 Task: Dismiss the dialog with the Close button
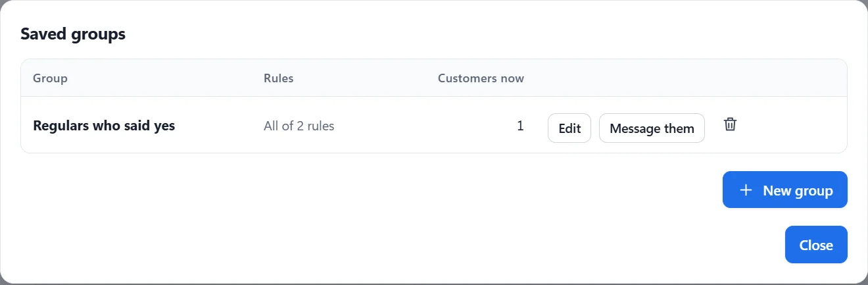816,245
